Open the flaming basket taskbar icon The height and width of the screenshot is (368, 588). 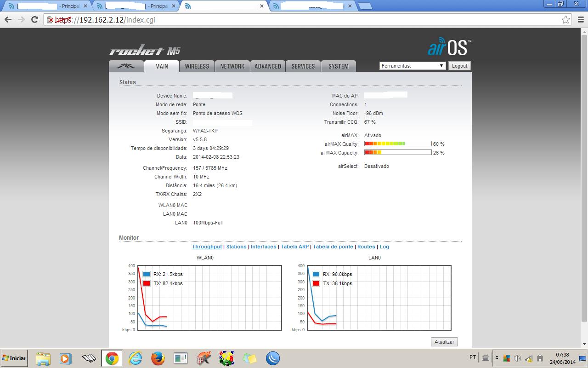pos(204,358)
